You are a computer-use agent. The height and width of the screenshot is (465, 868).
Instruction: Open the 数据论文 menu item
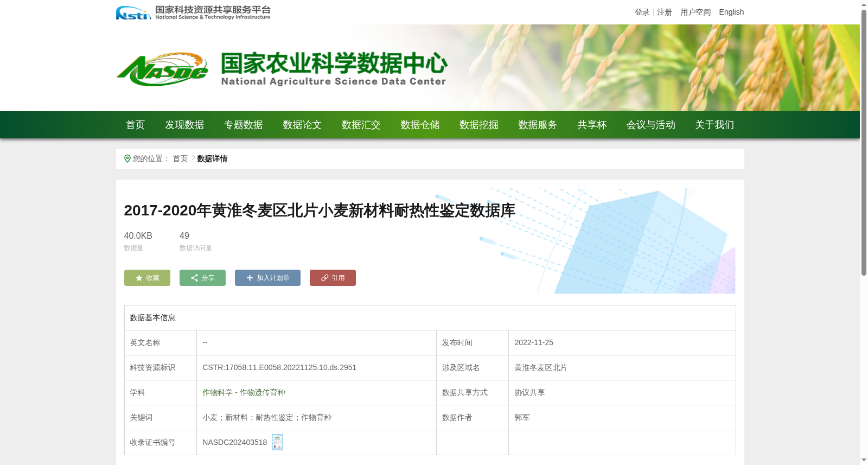pos(302,125)
